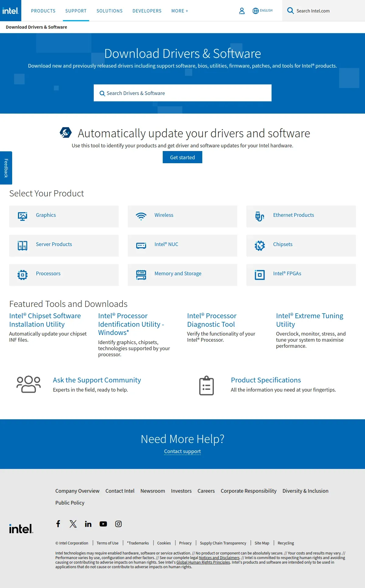Screen dimensions: 365x588
Task: Click Ask the Support Community link
Action: point(97,380)
